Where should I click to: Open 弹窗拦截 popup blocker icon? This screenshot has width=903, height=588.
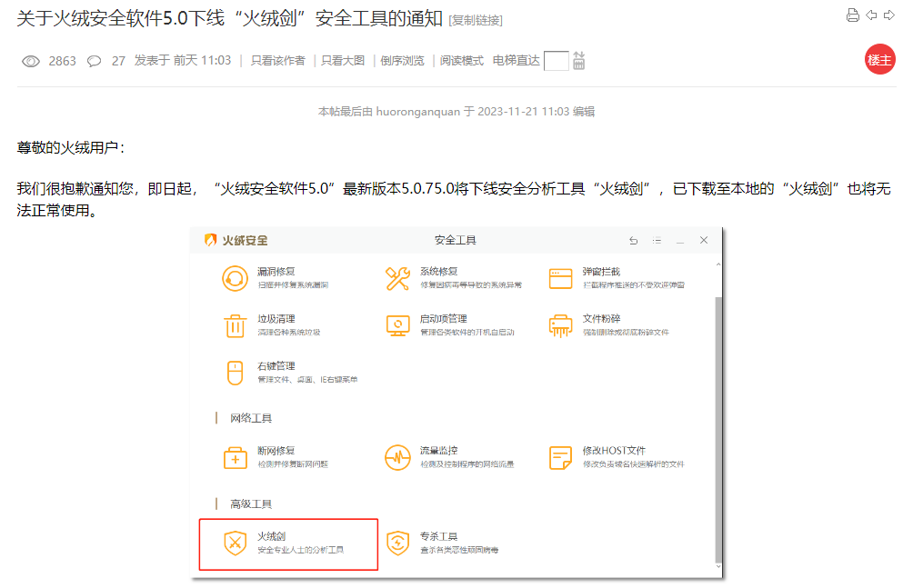click(x=560, y=278)
